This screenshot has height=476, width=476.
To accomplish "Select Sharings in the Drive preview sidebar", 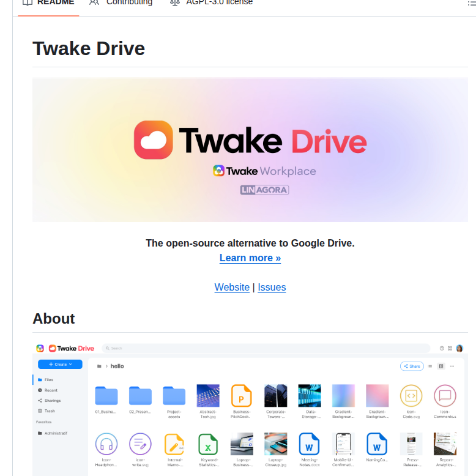I will pyautogui.click(x=49, y=400).
